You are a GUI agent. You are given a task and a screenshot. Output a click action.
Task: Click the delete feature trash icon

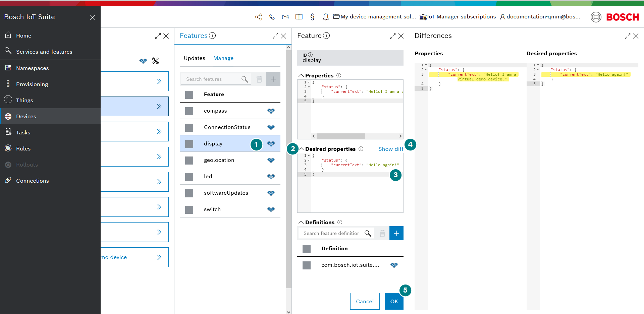tap(259, 79)
